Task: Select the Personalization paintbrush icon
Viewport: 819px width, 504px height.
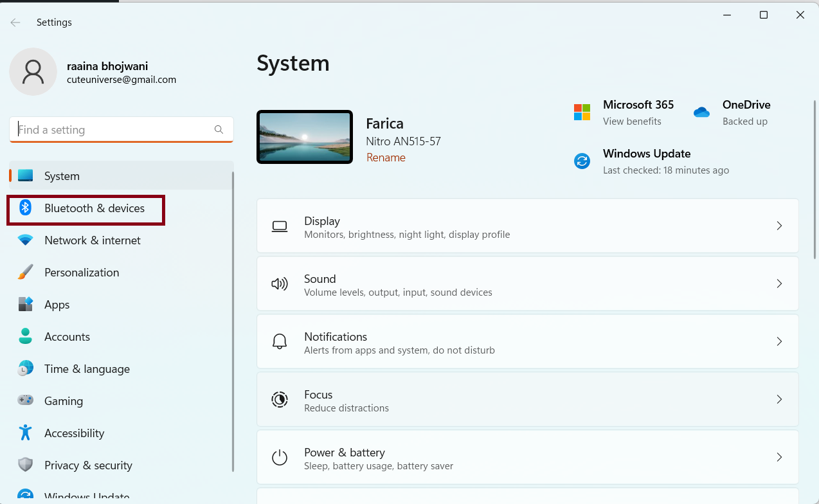Action: (x=26, y=273)
